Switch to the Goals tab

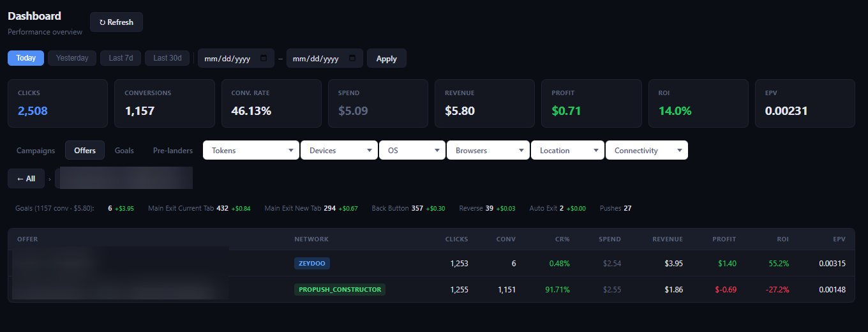coord(124,151)
